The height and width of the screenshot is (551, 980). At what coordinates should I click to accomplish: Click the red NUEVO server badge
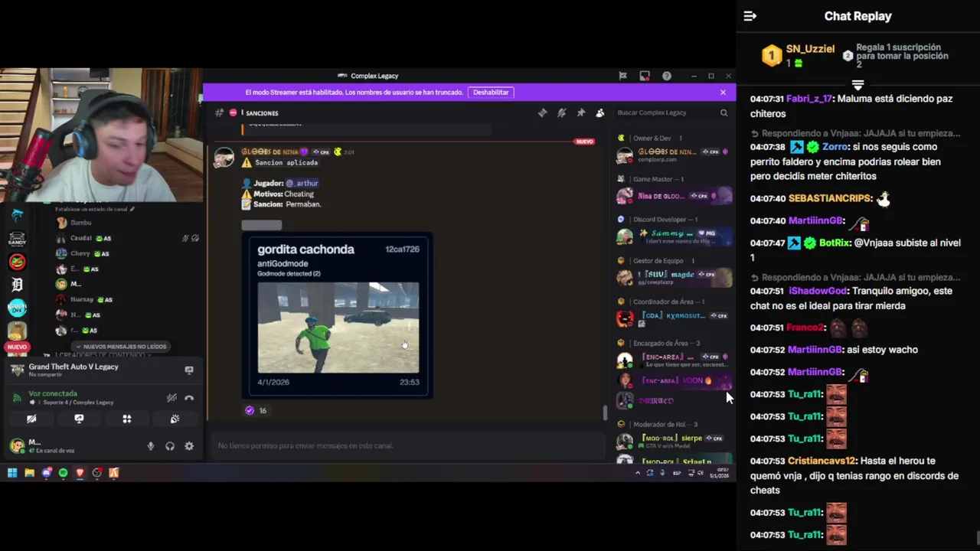click(17, 347)
